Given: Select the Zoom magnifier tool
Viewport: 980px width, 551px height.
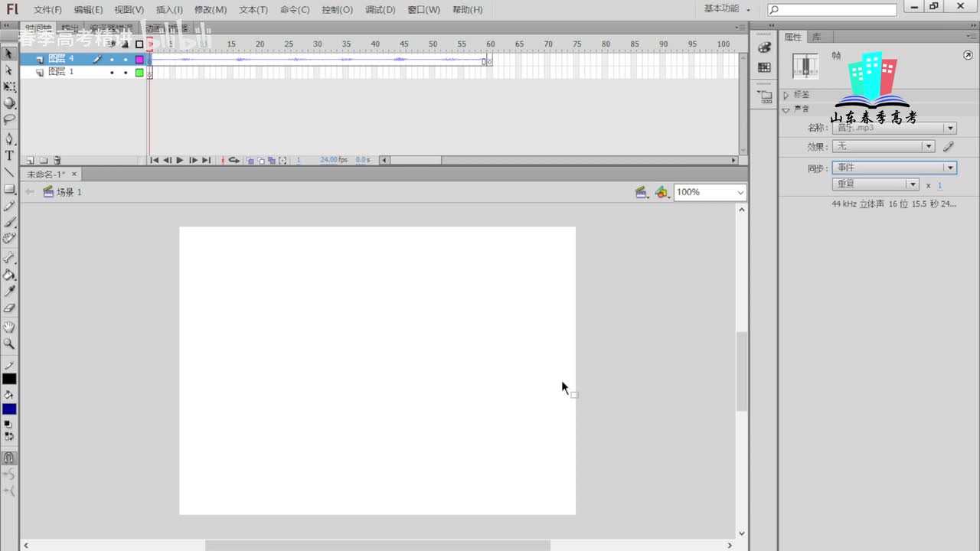Looking at the screenshot, I should click(9, 344).
